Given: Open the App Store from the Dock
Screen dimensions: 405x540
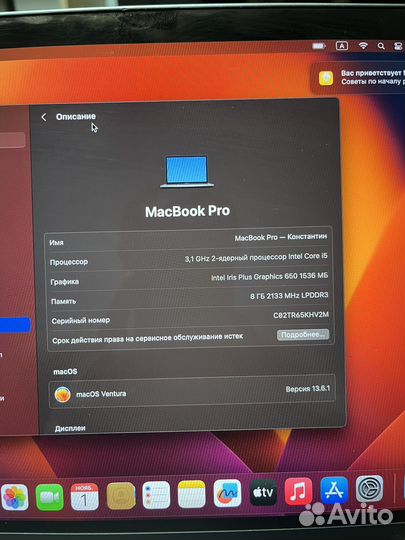Looking at the screenshot, I should click(x=334, y=490).
